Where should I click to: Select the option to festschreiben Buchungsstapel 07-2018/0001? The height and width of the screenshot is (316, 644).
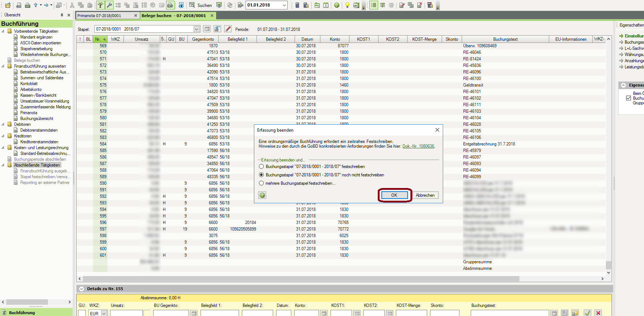click(x=262, y=167)
